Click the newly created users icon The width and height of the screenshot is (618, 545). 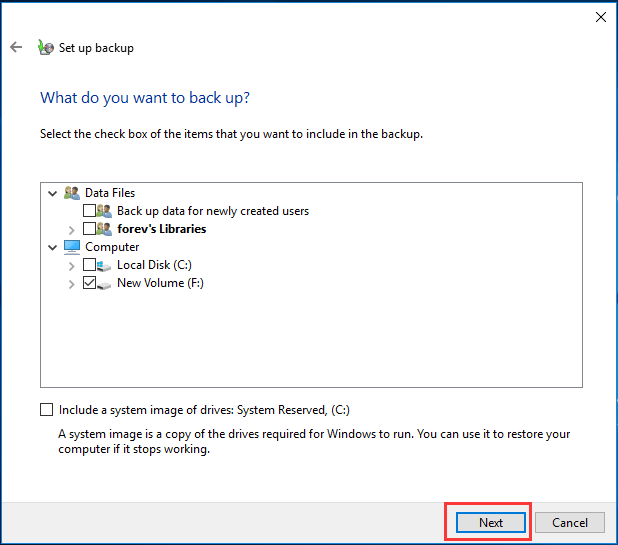coord(105,211)
